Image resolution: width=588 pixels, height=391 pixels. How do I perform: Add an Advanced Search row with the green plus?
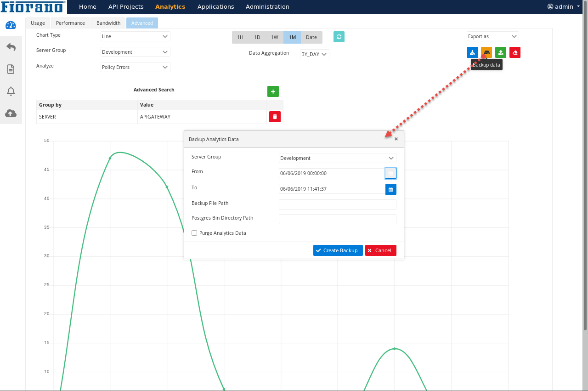(x=273, y=91)
